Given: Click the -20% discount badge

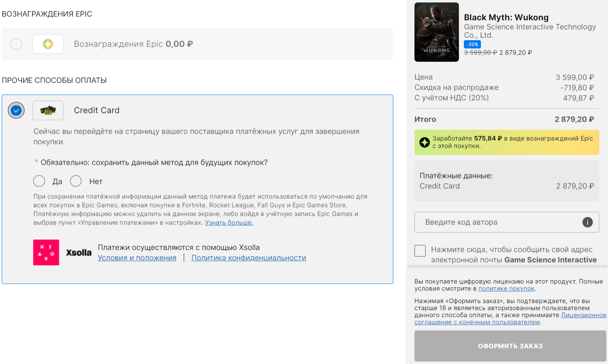Looking at the screenshot, I should point(472,44).
